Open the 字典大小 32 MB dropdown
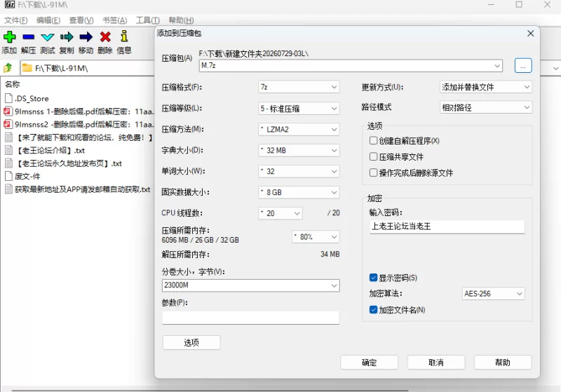Image resolution: width=561 pixels, height=392 pixels. [299, 150]
